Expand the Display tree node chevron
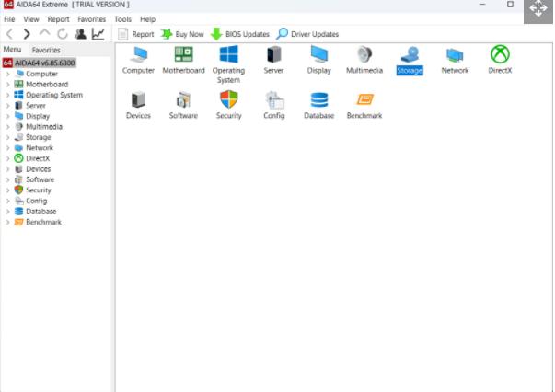 click(x=7, y=116)
